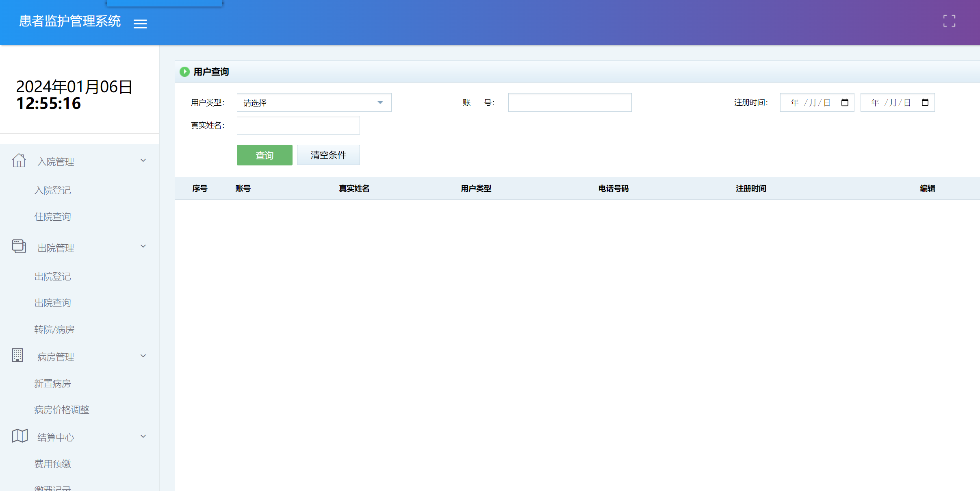Click into the 真实姓名 text box
This screenshot has width=980, height=491.
(298, 125)
